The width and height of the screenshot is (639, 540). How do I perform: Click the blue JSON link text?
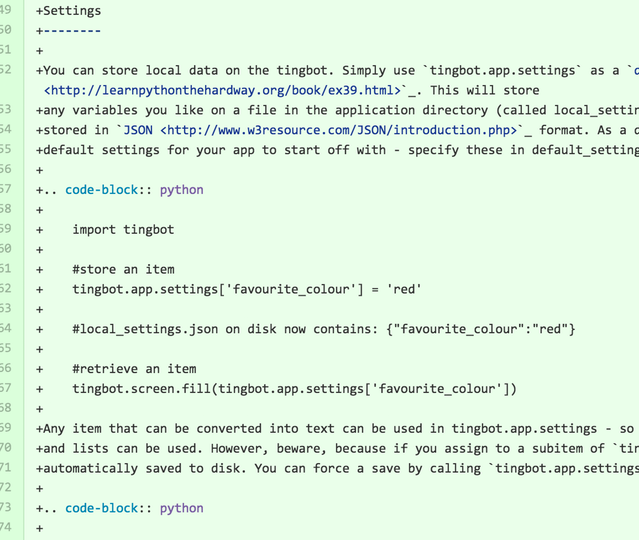(138, 130)
